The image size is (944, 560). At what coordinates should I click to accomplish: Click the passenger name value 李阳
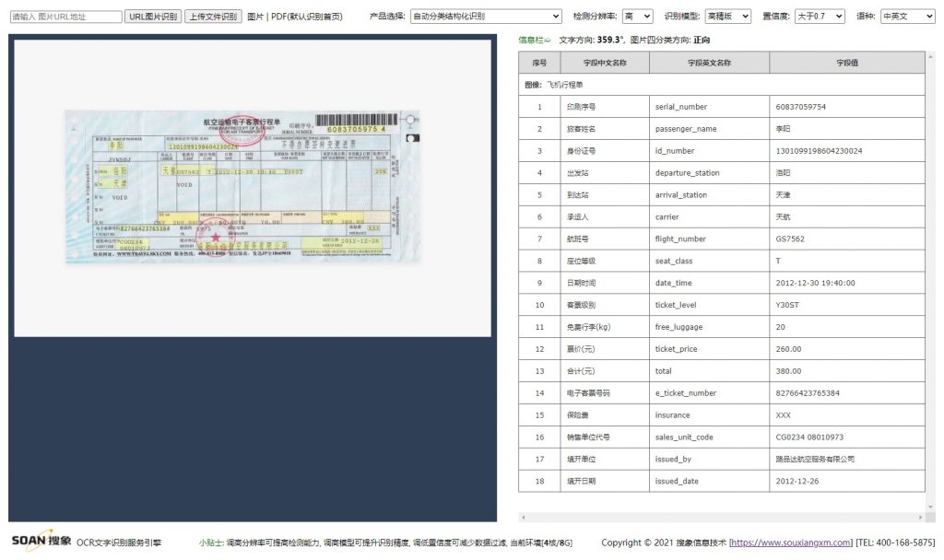coord(783,129)
